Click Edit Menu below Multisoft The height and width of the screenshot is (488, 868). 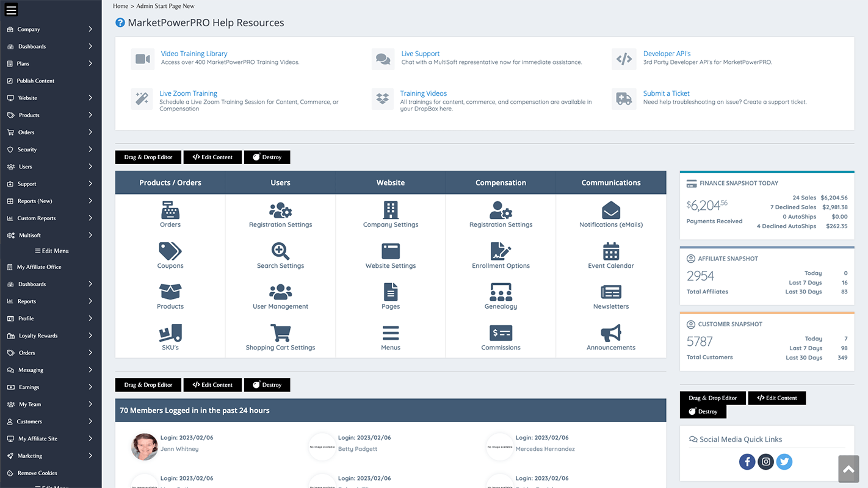pyautogui.click(x=51, y=251)
